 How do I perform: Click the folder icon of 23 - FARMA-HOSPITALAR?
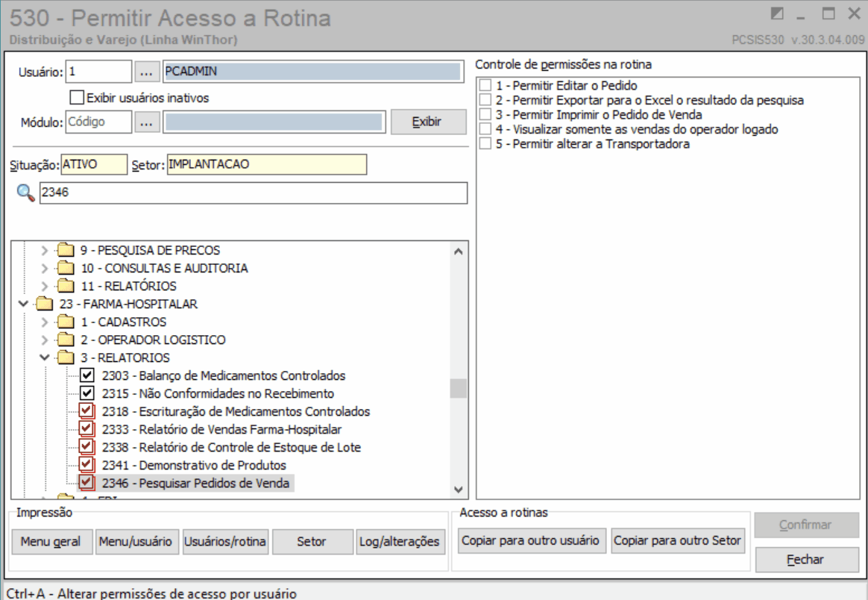44,304
